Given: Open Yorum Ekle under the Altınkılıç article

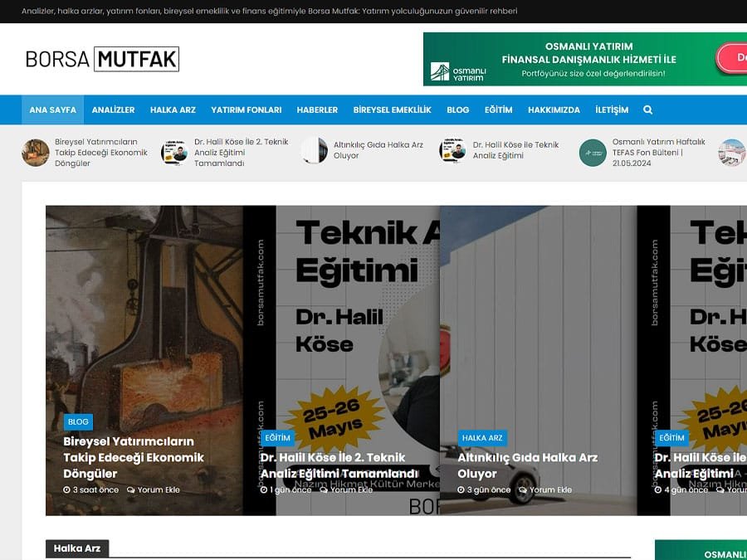Looking at the screenshot, I should click(549, 489).
